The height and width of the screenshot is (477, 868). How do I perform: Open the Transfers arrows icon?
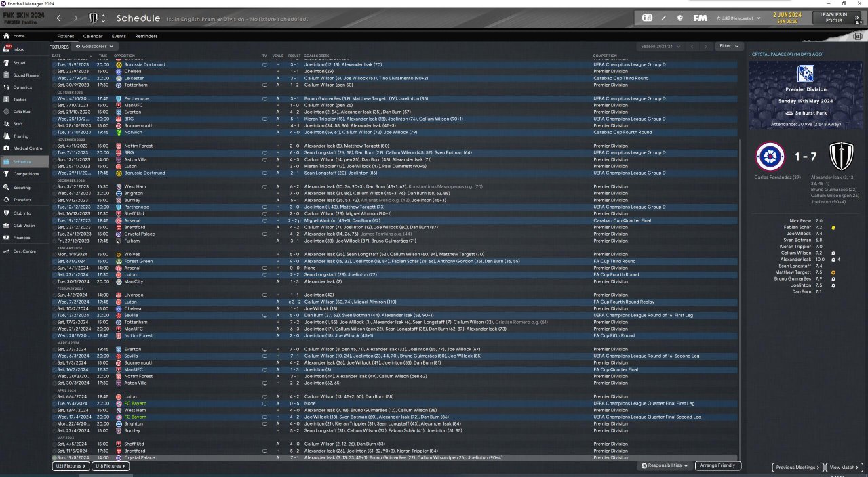(7, 200)
